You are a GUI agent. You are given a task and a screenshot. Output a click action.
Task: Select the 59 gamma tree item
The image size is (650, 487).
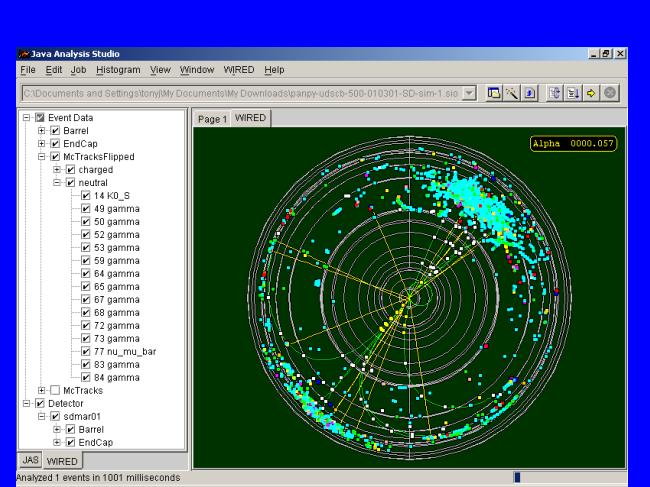click(x=117, y=261)
